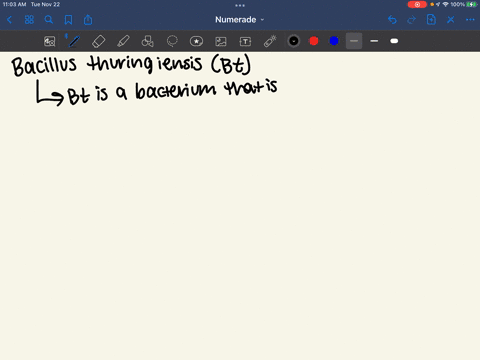Viewport: 480px width, 360px height.
Task: Open the more options ellipsis menu
Action: pyautogui.click(x=470, y=20)
